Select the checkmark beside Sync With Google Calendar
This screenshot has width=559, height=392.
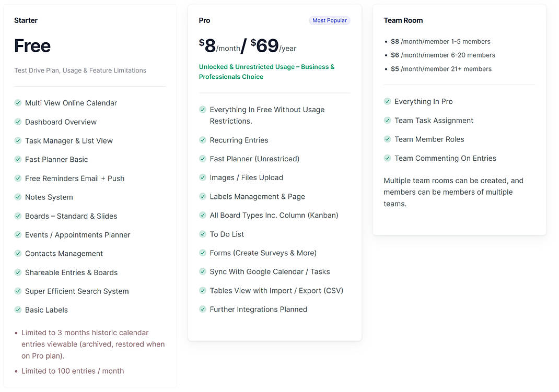(203, 271)
